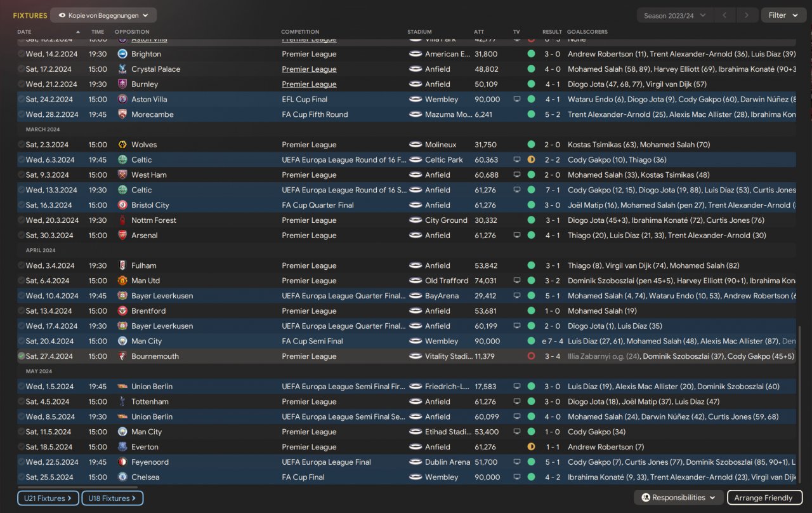Click the Burnley club badge
812x513 pixels.
tap(122, 84)
